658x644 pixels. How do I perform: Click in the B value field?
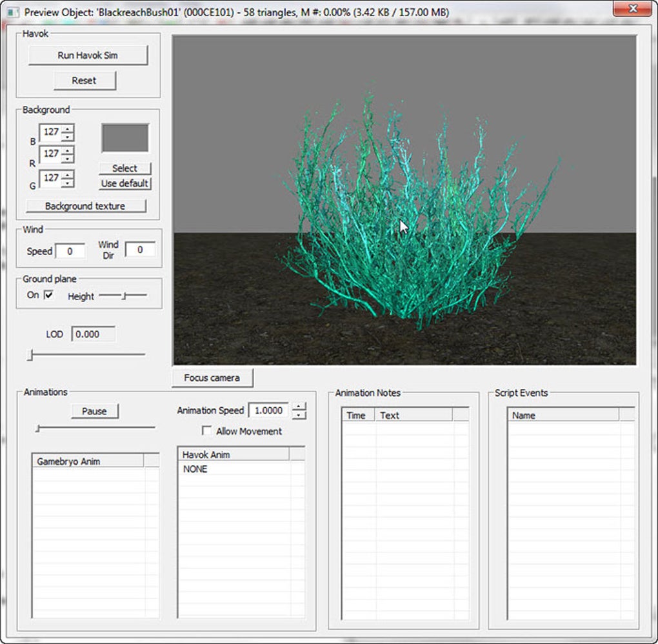(50, 132)
